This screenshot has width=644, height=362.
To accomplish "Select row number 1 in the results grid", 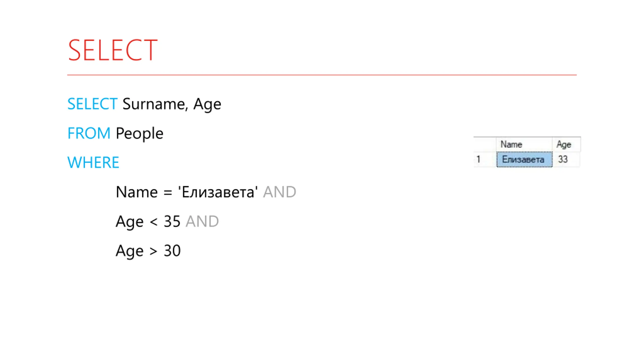I will coord(485,159).
